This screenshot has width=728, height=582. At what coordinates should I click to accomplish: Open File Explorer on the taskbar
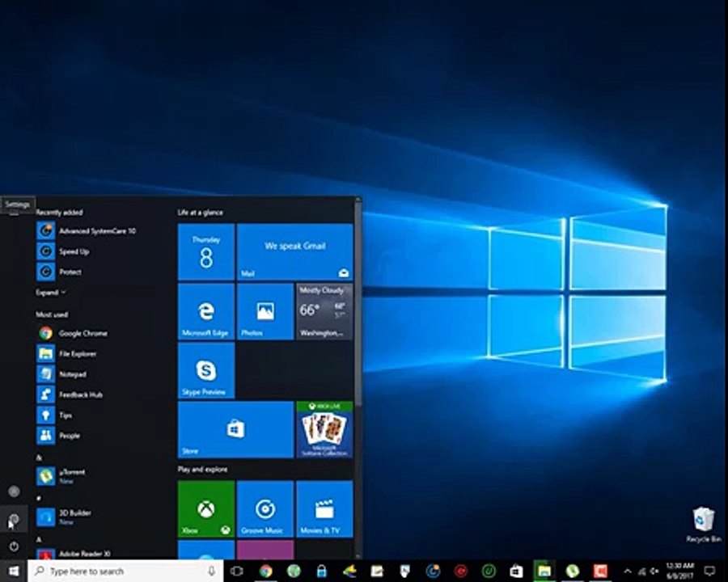pos(544,571)
